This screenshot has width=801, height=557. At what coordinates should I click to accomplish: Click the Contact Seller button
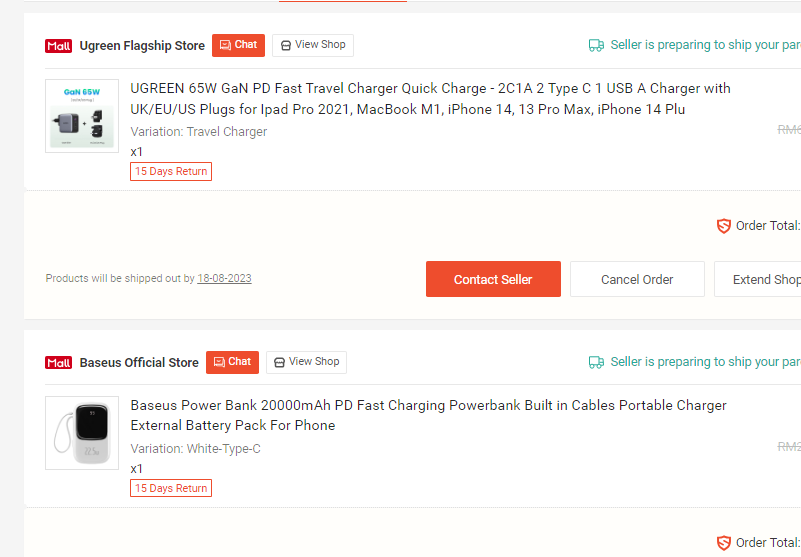click(493, 279)
